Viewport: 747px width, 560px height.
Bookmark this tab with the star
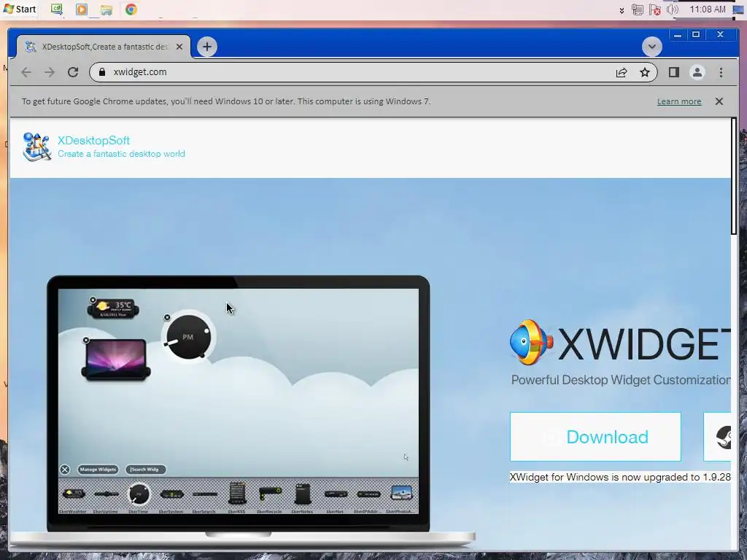pyautogui.click(x=645, y=72)
